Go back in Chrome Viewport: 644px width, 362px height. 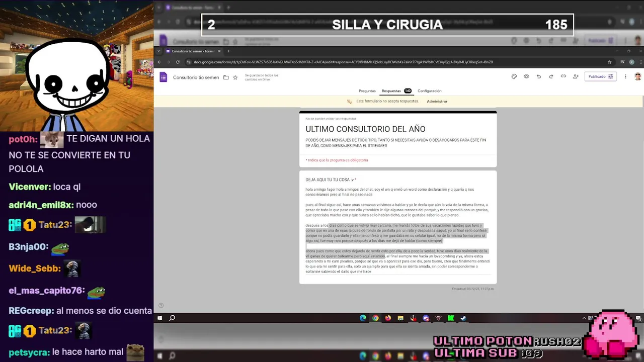click(159, 62)
